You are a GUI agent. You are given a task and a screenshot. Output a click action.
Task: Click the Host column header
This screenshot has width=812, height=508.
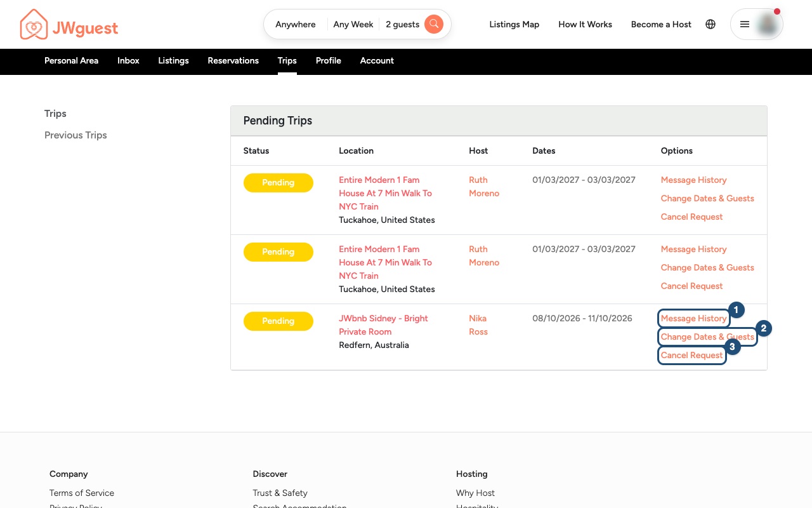point(478,151)
